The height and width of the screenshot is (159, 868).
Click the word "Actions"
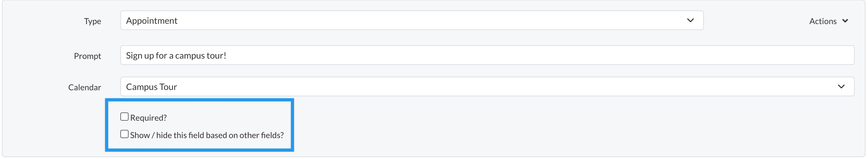point(823,21)
